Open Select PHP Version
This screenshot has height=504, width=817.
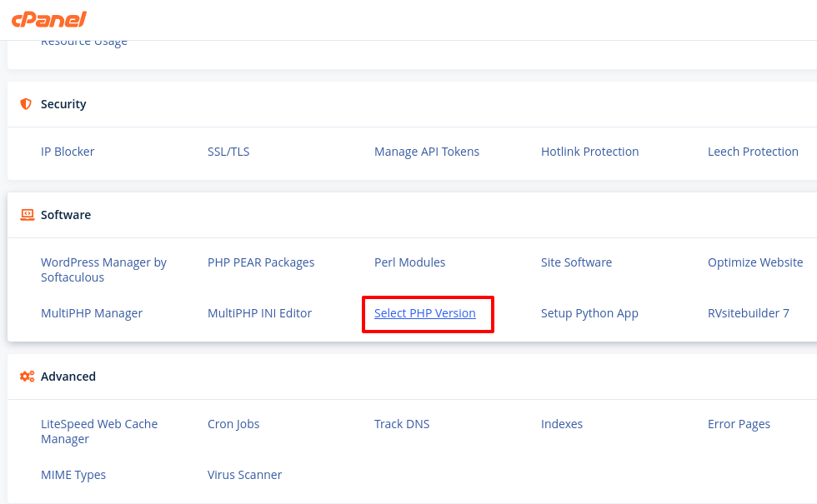coord(424,313)
